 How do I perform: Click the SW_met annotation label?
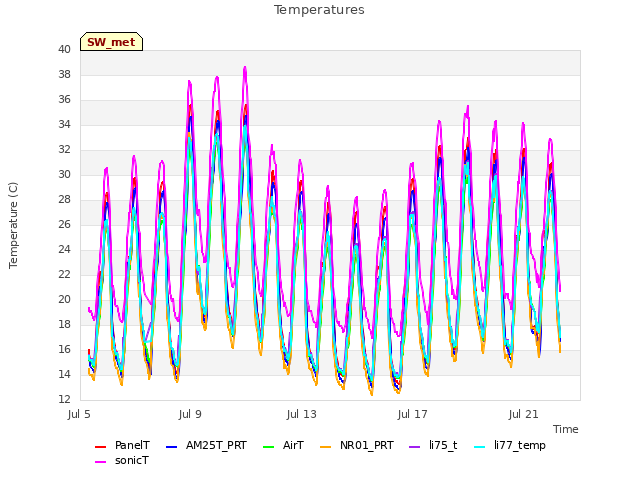(111, 42)
